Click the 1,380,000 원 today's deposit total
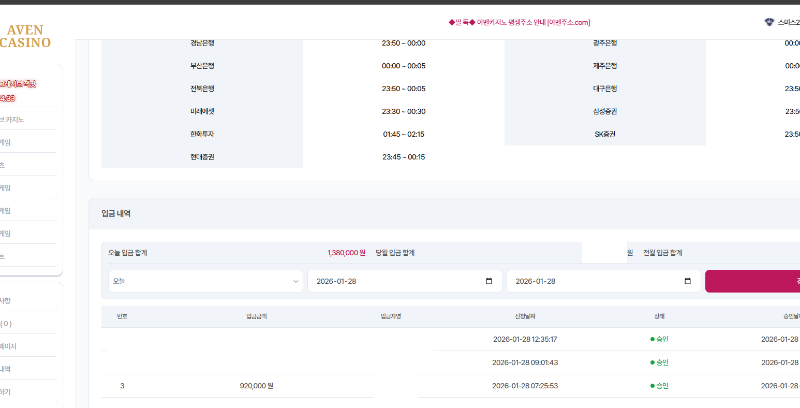 click(346, 253)
